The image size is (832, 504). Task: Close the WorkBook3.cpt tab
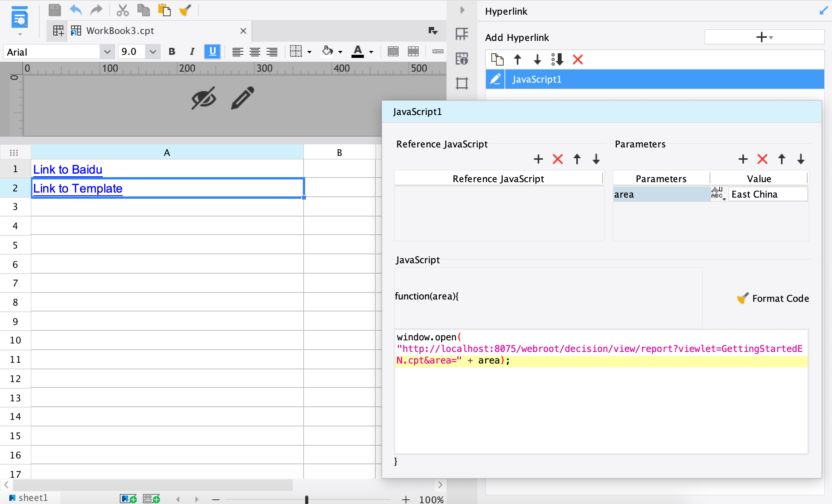(x=243, y=31)
